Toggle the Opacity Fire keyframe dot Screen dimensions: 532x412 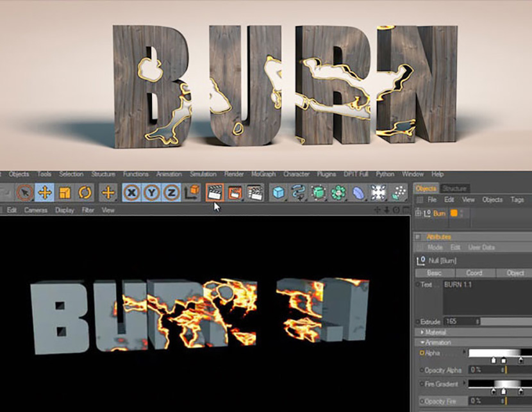click(422, 401)
